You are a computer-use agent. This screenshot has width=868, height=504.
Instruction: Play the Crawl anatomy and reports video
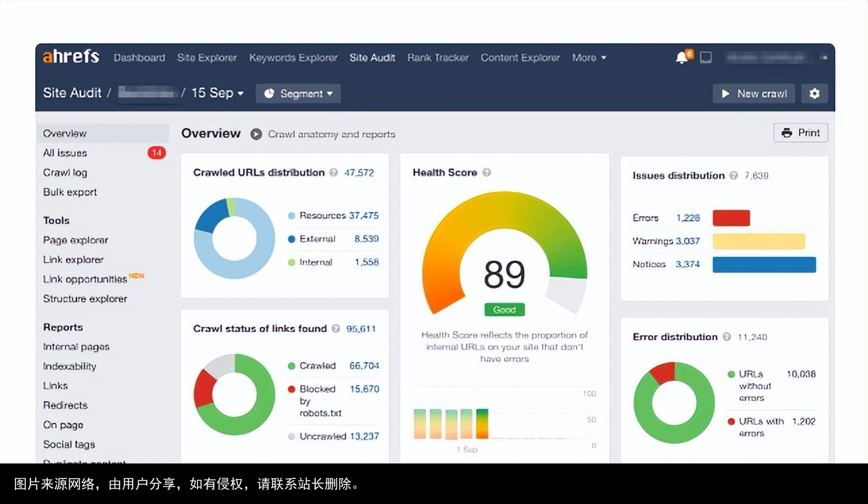(256, 134)
